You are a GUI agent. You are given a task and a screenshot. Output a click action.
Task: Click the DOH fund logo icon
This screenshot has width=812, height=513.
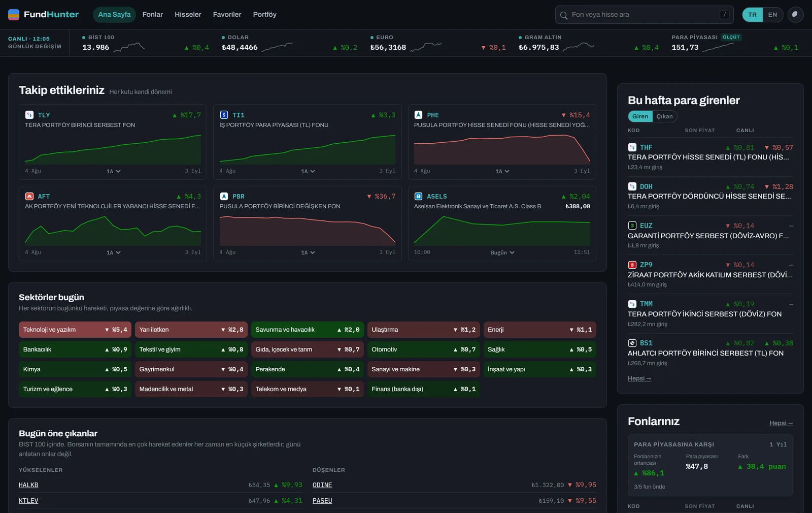632,186
